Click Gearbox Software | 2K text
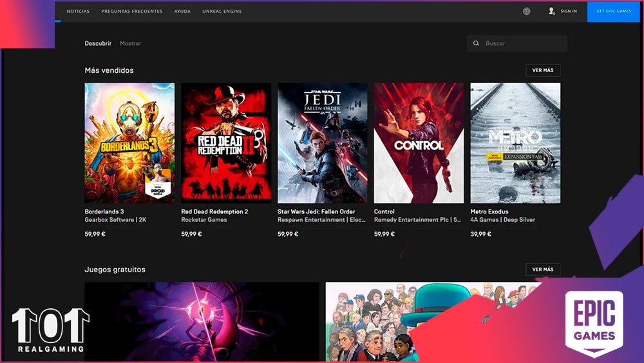Viewport: 644px width, 363px height. click(x=115, y=219)
